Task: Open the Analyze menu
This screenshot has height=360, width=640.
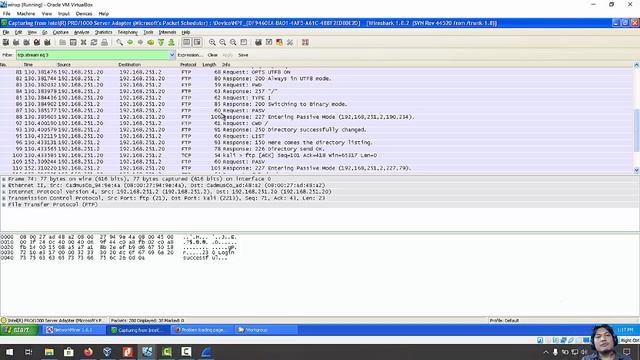Action: pyautogui.click(x=81, y=32)
